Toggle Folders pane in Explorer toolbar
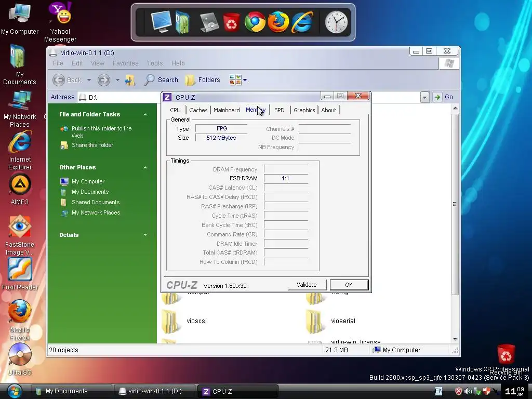 click(203, 80)
